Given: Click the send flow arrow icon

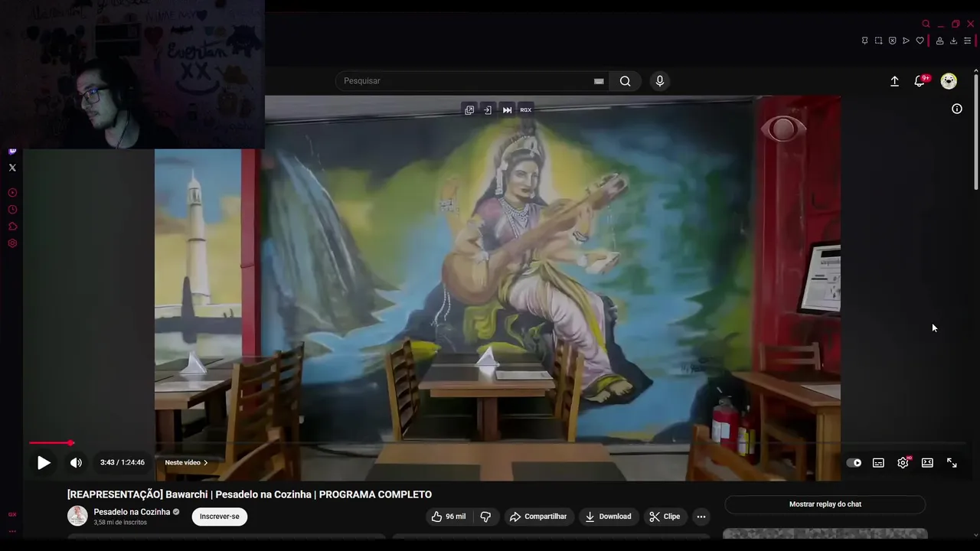Looking at the screenshot, I should 906,41.
